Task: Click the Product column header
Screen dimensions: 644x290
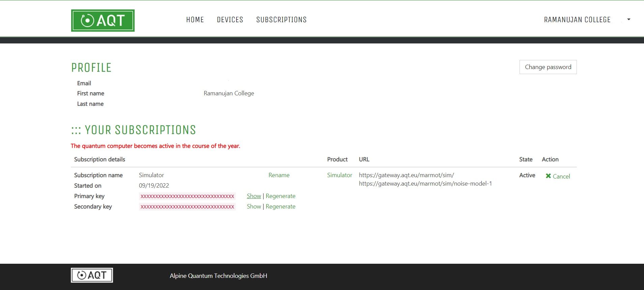Action: pos(337,159)
